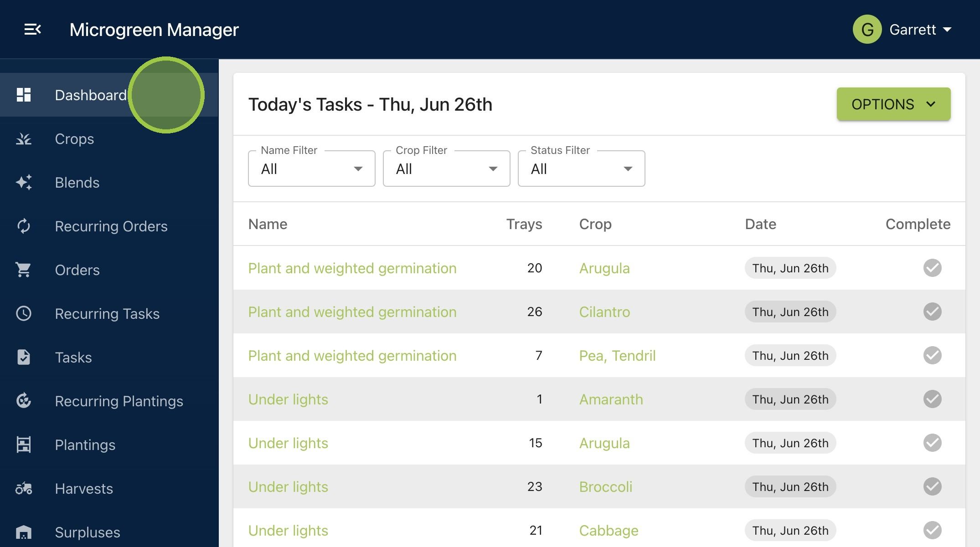This screenshot has height=547, width=980.
Task: Click the Microgreen Manager title
Action: click(154, 30)
